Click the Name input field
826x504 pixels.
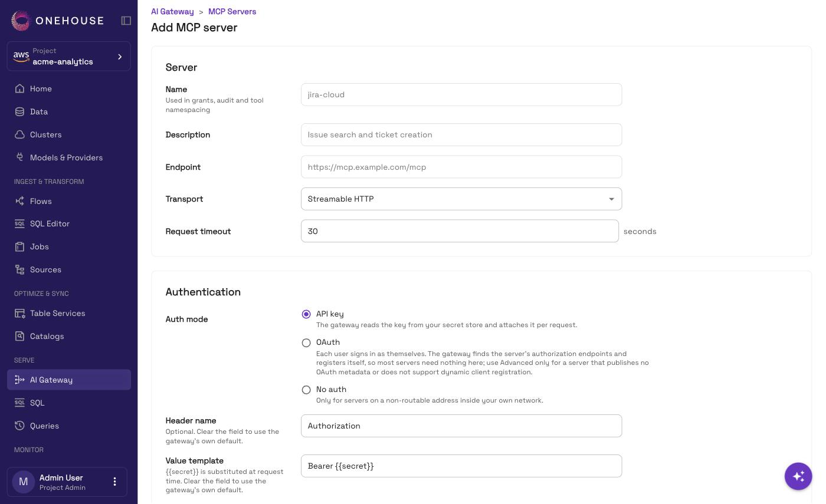pyautogui.click(x=461, y=94)
